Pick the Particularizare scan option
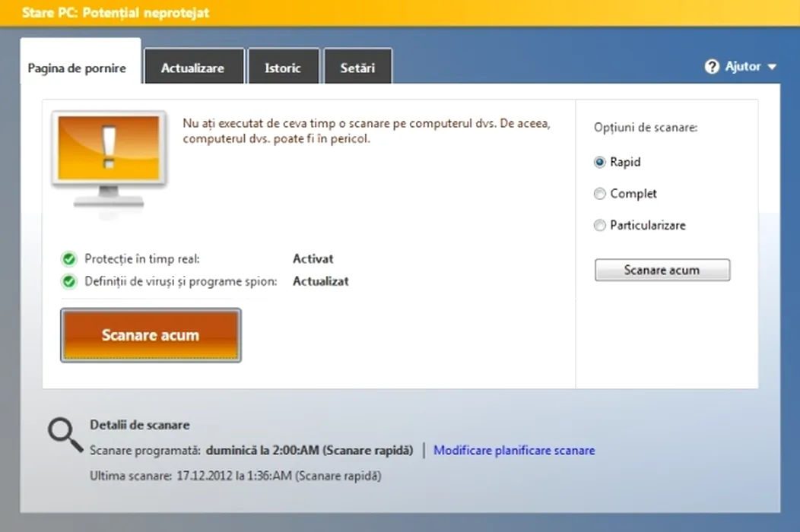800x532 pixels. click(600, 226)
